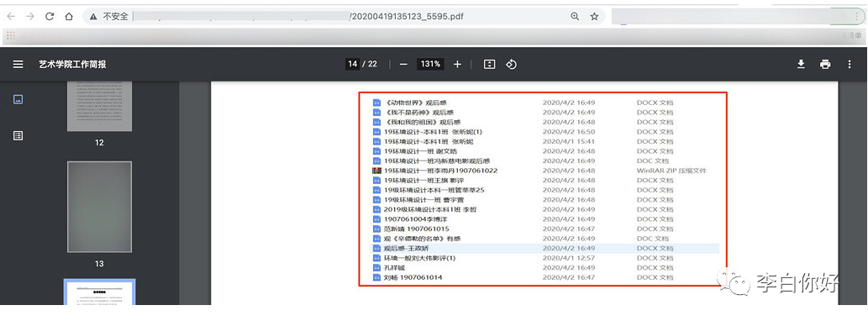Image resolution: width=868 pixels, height=321 pixels.
Task: Open PDF viewer more options menu
Action: (x=850, y=64)
